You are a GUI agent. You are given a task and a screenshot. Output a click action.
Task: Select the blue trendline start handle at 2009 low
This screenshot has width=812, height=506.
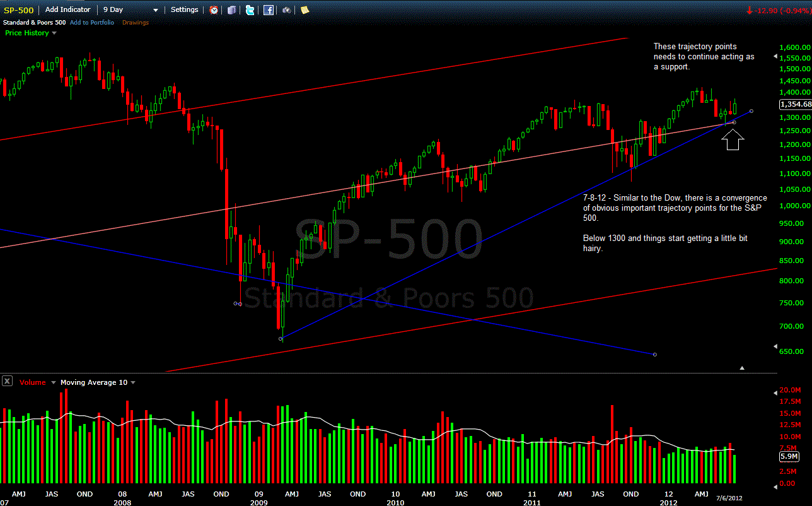coord(281,339)
